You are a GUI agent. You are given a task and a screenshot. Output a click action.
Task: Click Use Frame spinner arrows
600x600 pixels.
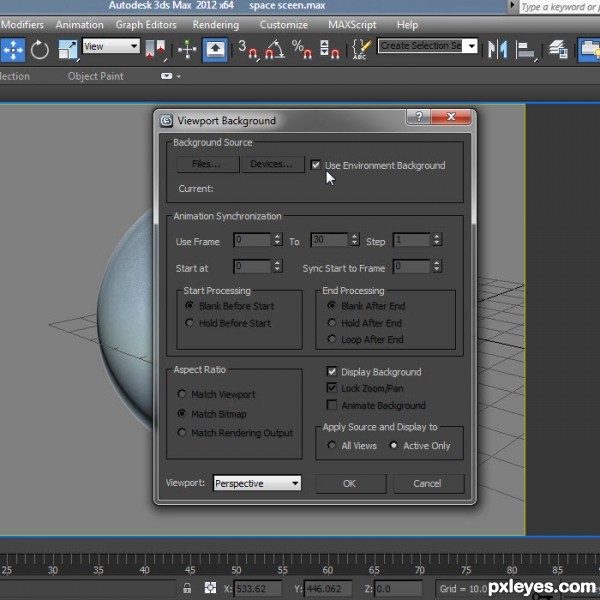278,240
